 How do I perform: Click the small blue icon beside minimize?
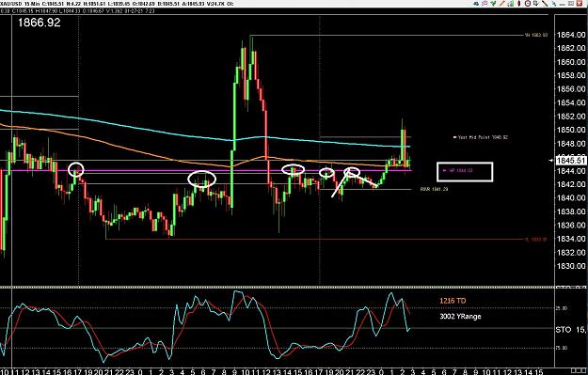[x=553, y=4]
